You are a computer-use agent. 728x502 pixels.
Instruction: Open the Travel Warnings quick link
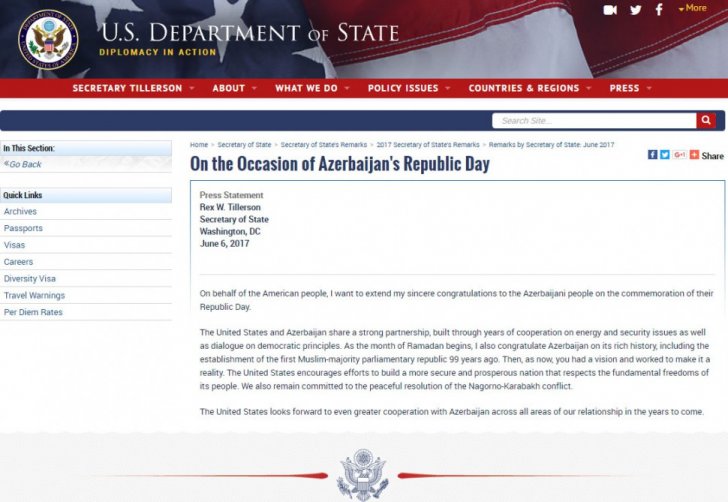pyautogui.click(x=34, y=295)
